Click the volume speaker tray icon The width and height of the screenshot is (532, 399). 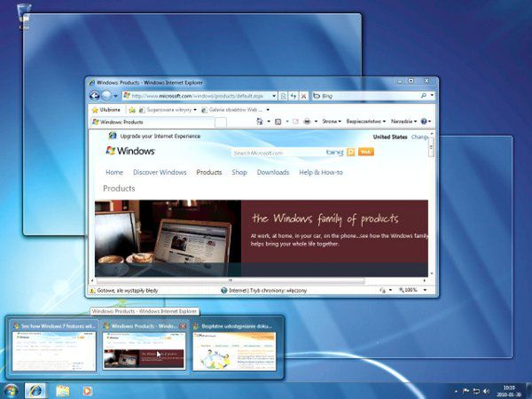pos(486,391)
